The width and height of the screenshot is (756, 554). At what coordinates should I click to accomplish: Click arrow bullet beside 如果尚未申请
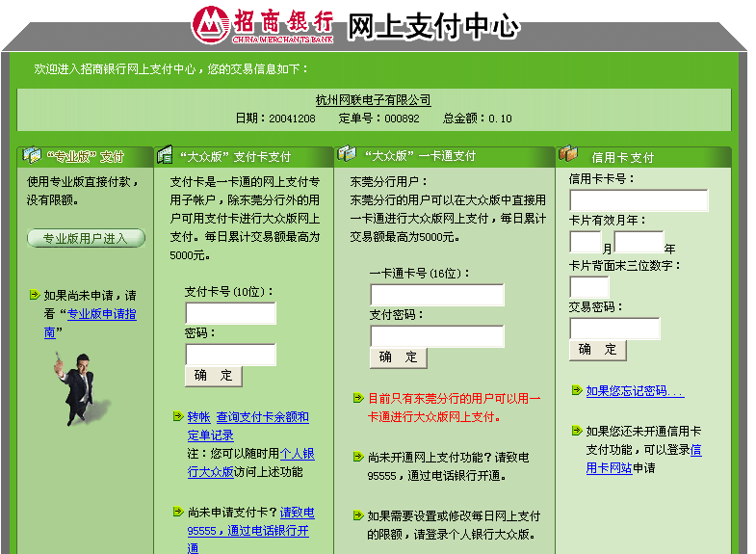(35, 295)
